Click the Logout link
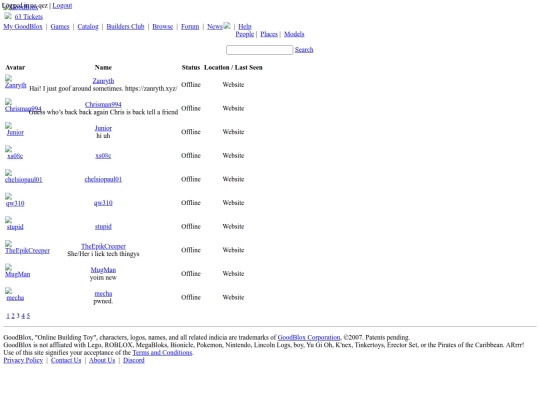This screenshot has width=540, height=405. [x=62, y=6]
